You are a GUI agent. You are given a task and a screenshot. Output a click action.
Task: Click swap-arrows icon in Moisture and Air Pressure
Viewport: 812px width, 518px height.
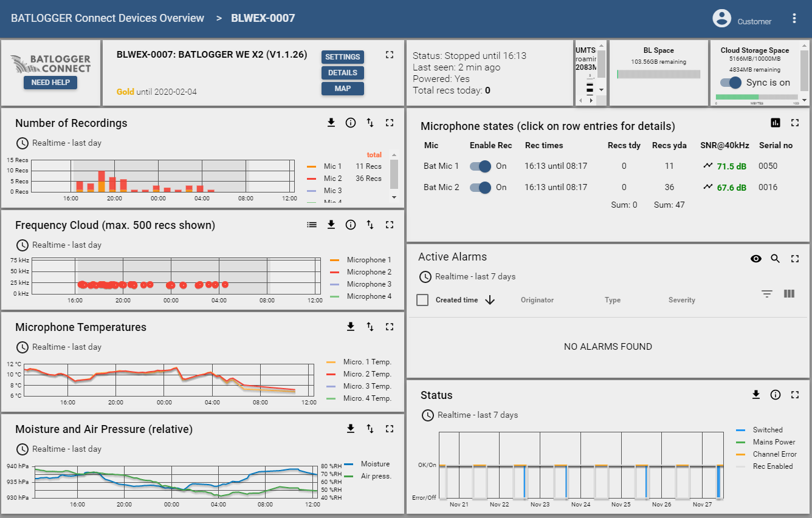[370, 429]
